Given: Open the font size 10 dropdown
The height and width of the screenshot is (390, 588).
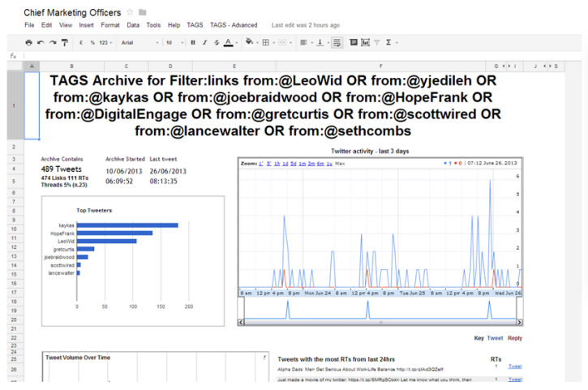Looking at the screenshot, I should click(x=174, y=42).
